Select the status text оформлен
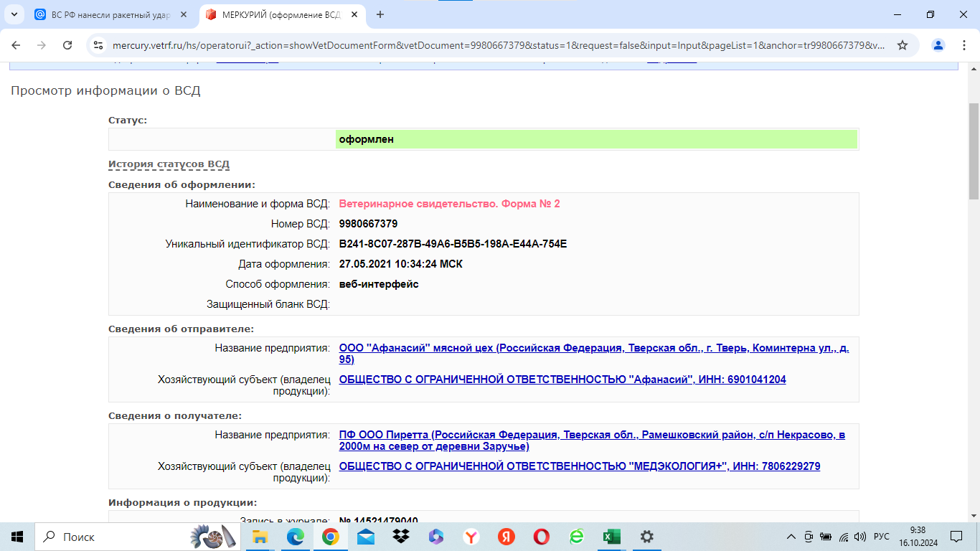 [x=367, y=139]
